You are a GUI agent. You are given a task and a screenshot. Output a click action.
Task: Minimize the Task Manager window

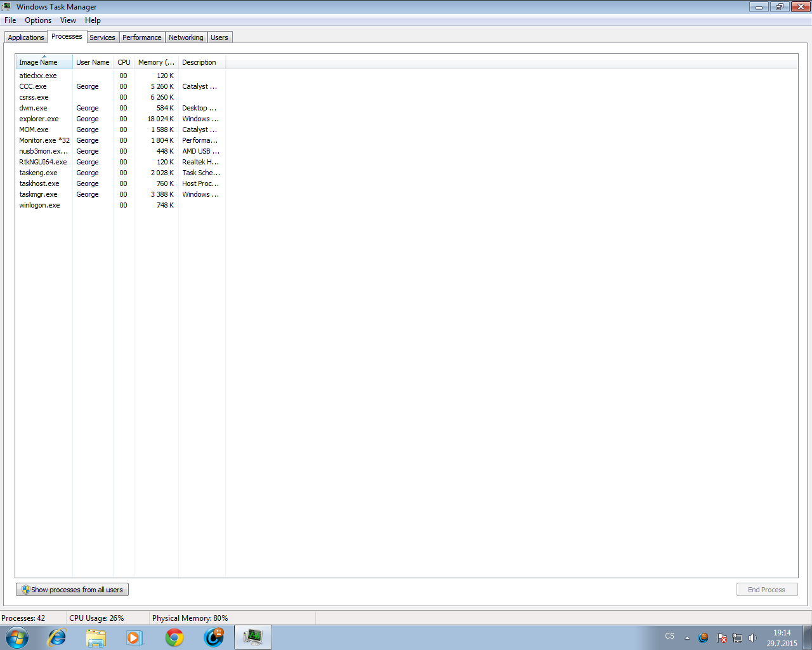[x=759, y=7]
